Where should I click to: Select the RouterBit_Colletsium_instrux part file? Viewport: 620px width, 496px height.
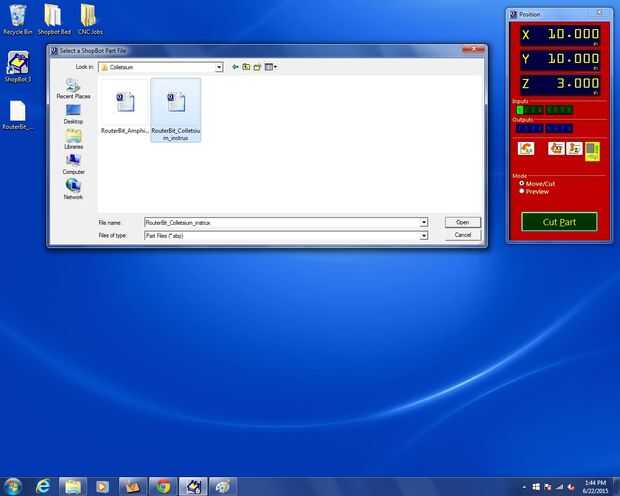coord(176,110)
